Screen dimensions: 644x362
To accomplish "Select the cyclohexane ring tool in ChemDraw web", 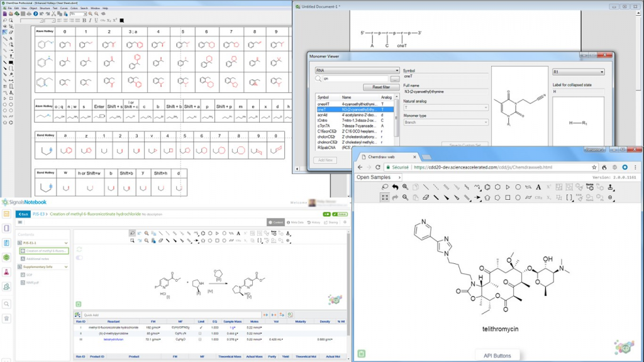I will coord(498,187).
